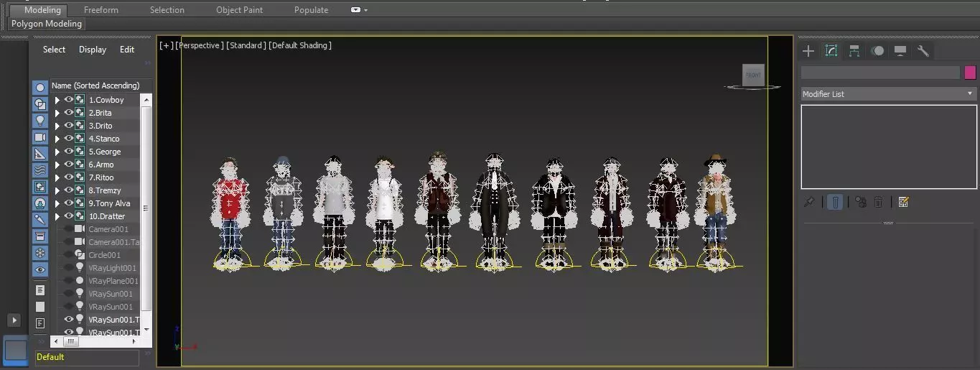Image resolution: width=980 pixels, height=370 pixels.
Task: Click the [+] viewport general menu
Action: coord(166,45)
